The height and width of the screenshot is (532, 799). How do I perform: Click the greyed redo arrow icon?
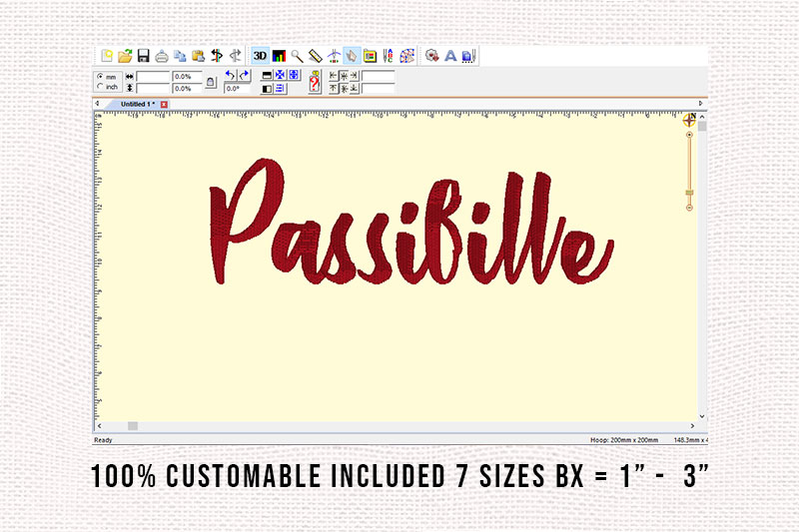[235, 56]
